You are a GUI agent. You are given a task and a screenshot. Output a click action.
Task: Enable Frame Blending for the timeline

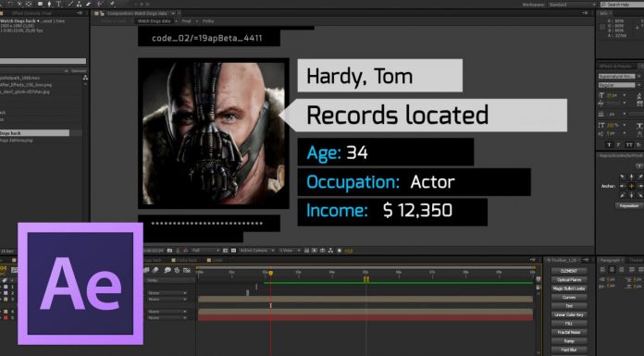tap(146, 270)
